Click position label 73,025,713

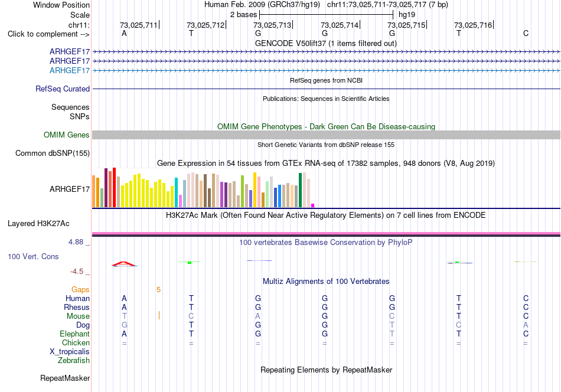[272, 25]
